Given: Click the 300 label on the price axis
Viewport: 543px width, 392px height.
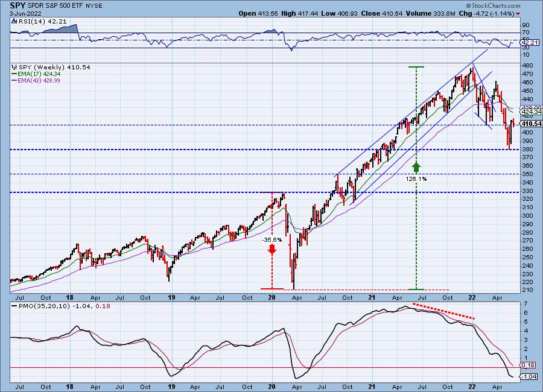Looking at the screenshot, I should [x=527, y=216].
